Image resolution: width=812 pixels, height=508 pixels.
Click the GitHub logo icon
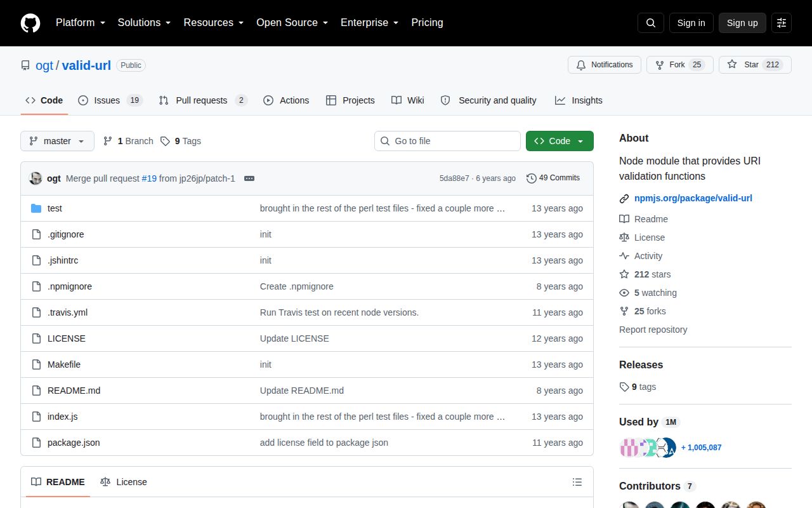(30, 23)
